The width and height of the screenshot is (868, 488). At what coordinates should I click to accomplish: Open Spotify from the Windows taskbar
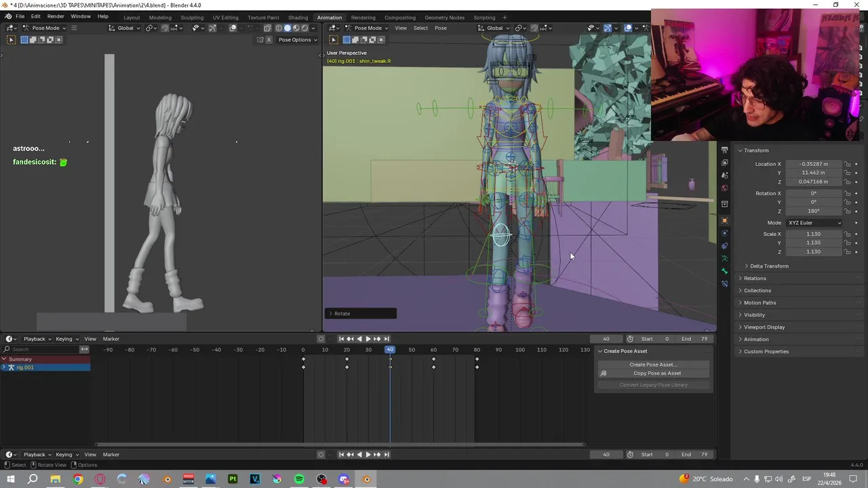point(299,480)
